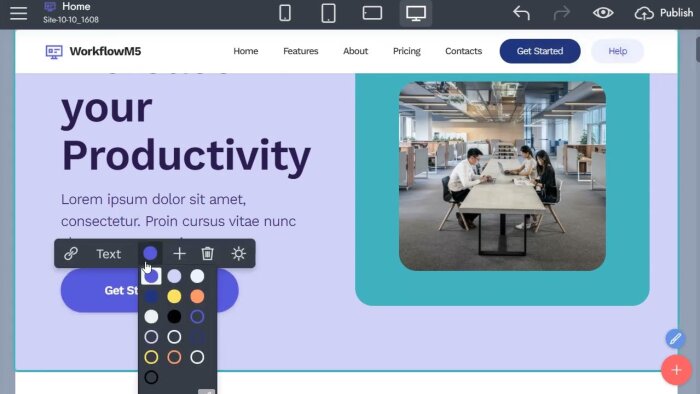This screenshot has height=394, width=700.
Task: Open the Pricing nav menu item
Action: [x=407, y=51]
